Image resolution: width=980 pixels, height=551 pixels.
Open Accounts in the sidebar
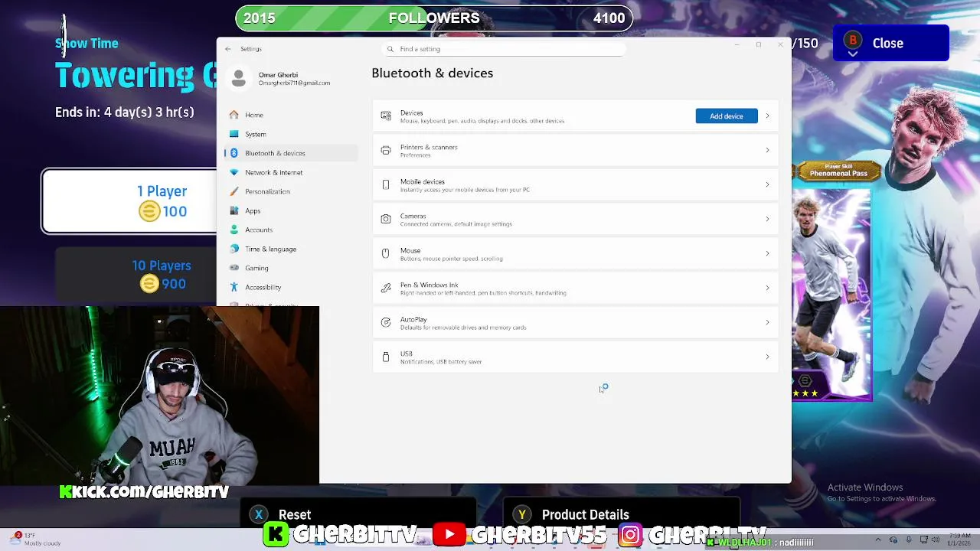point(291,230)
